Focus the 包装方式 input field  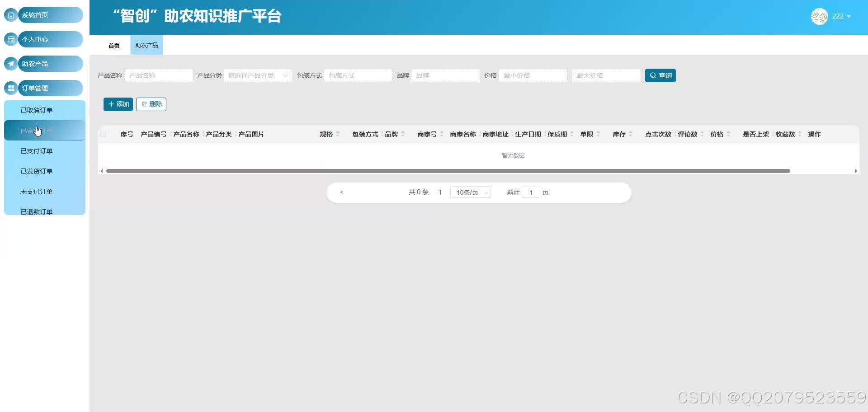358,75
